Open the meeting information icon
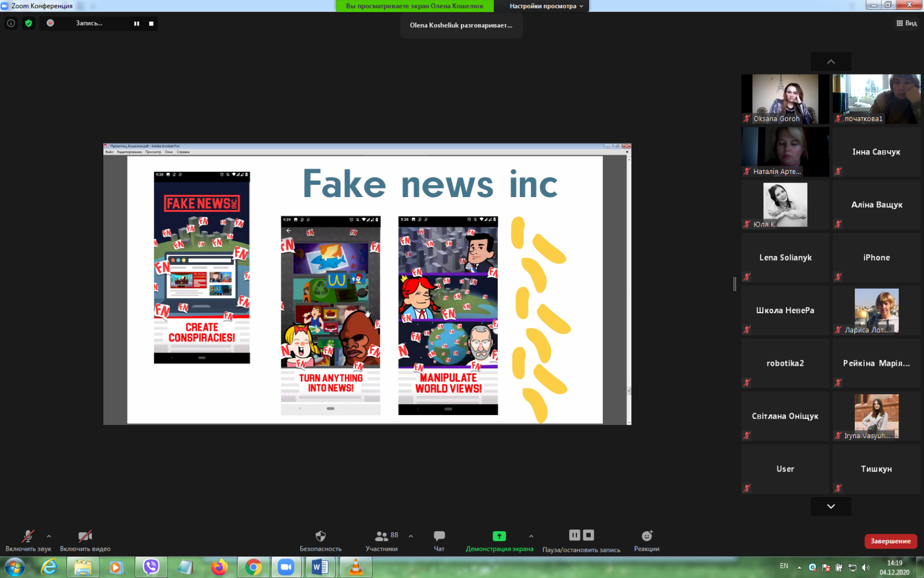This screenshot has height=578, width=924. (x=11, y=23)
